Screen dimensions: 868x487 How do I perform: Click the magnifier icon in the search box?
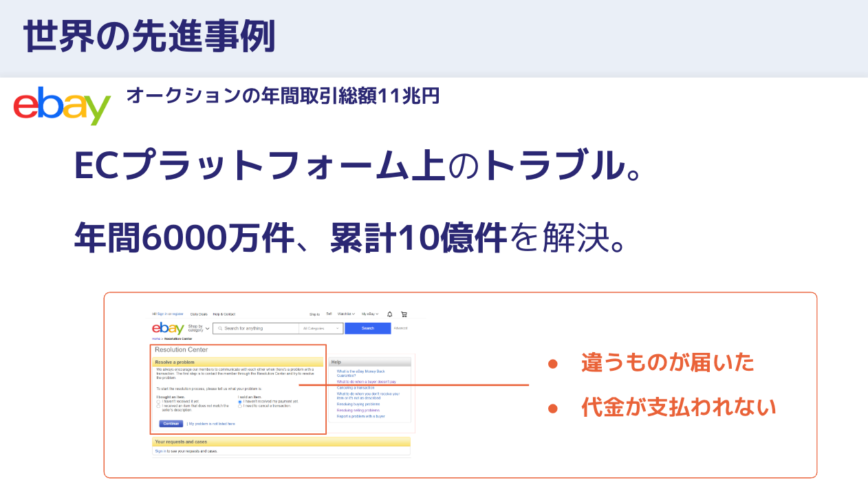point(220,328)
